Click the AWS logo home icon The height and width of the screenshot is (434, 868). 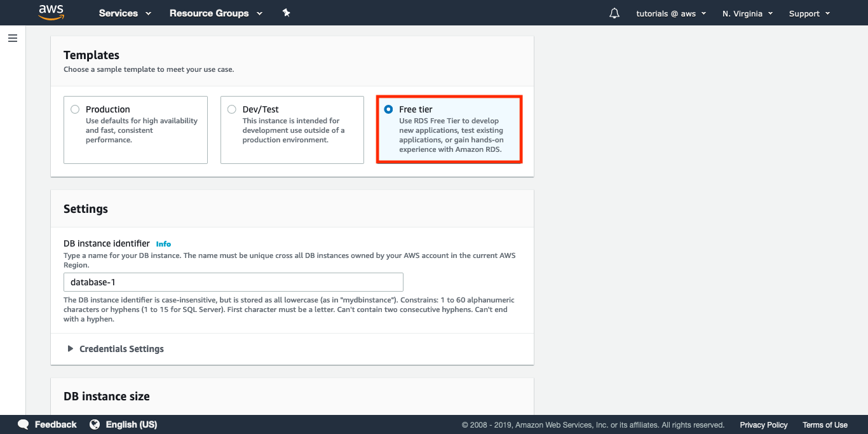[51, 13]
